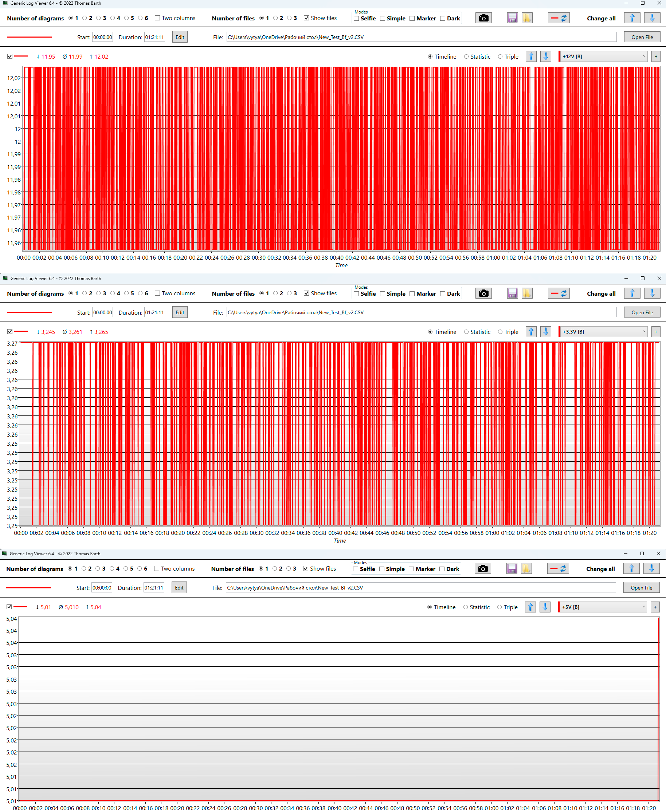Click Edit button in the +12V window
Screen dimensions: 666x812
[180, 37]
